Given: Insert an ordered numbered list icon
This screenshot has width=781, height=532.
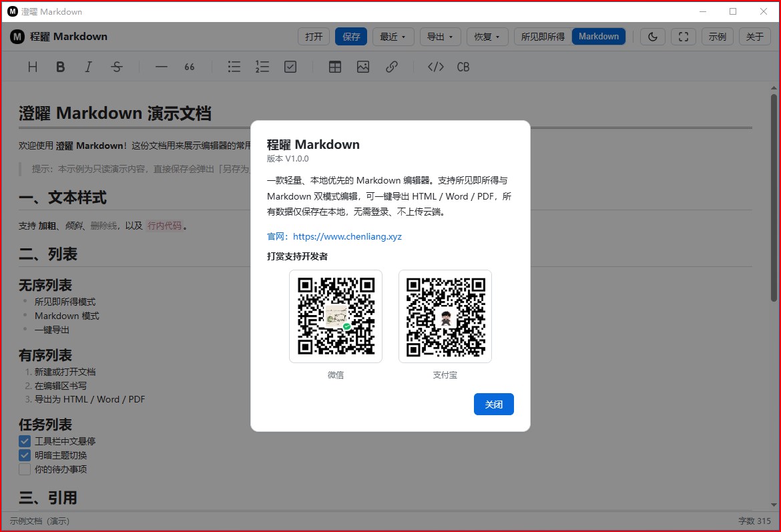Looking at the screenshot, I should click(262, 67).
